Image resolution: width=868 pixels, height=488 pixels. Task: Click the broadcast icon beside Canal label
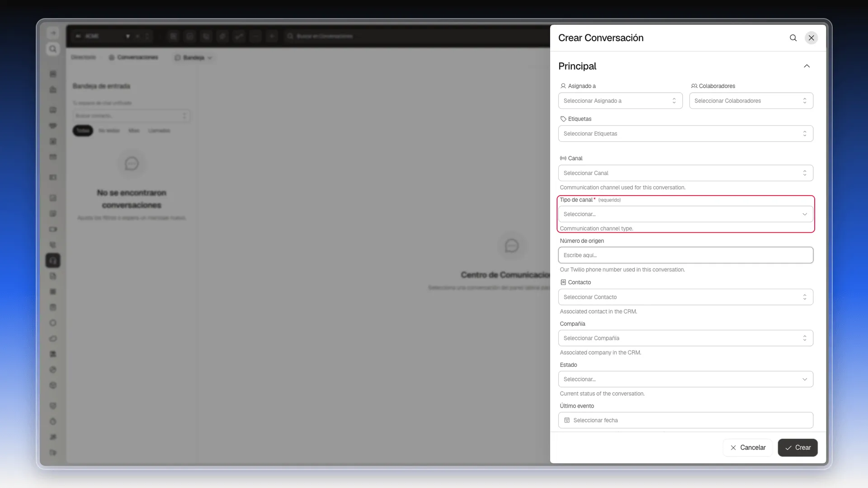[563, 158]
